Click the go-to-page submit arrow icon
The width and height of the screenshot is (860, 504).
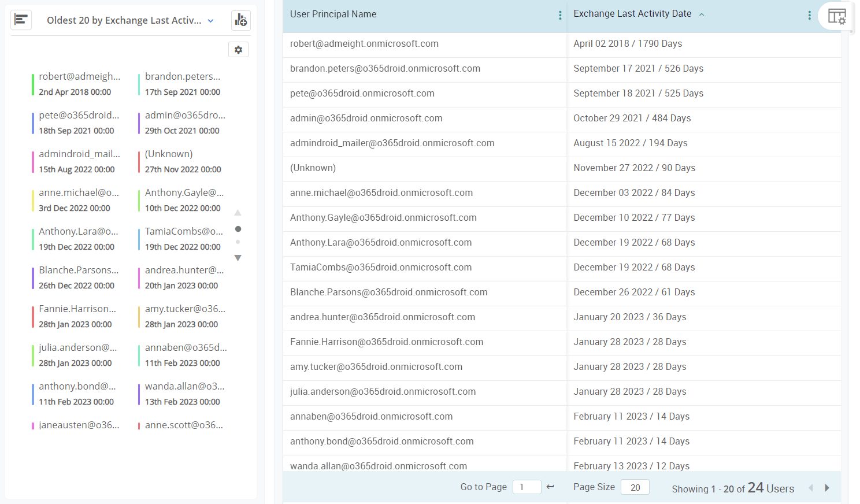[550, 487]
